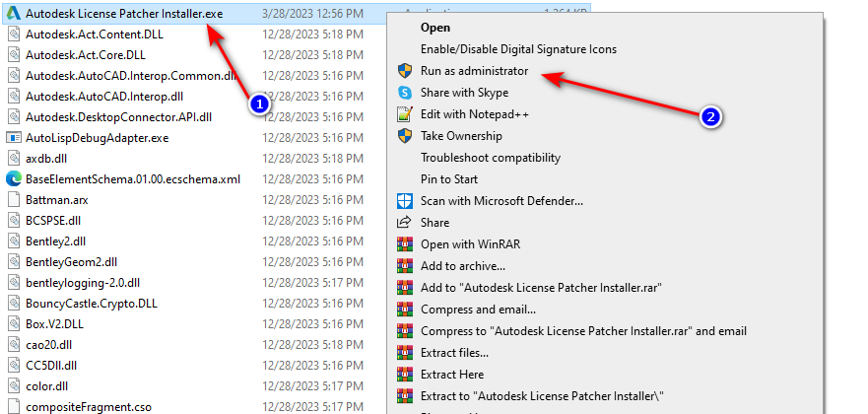The height and width of the screenshot is (414, 868).
Task: Click the Bentley2.dll file icon
Action: pos(14,241)
